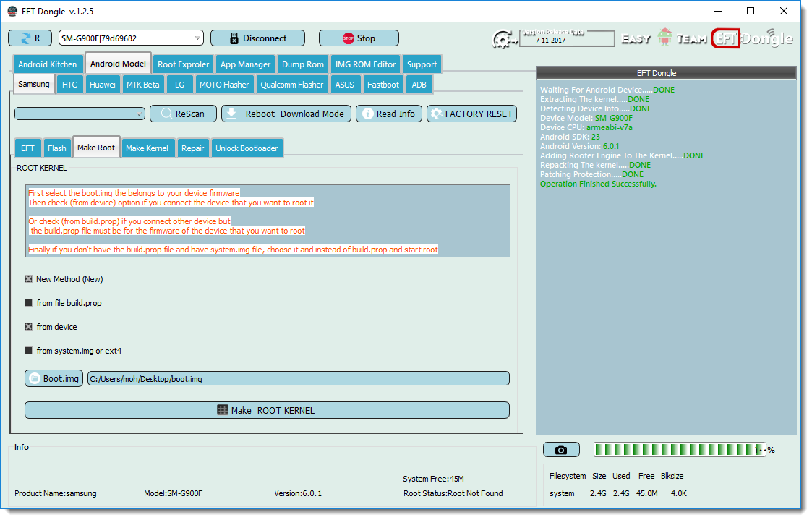Click Make ROOT KERNEL button
The width and height of the screenshot is (812, 520).
(268, 410)
